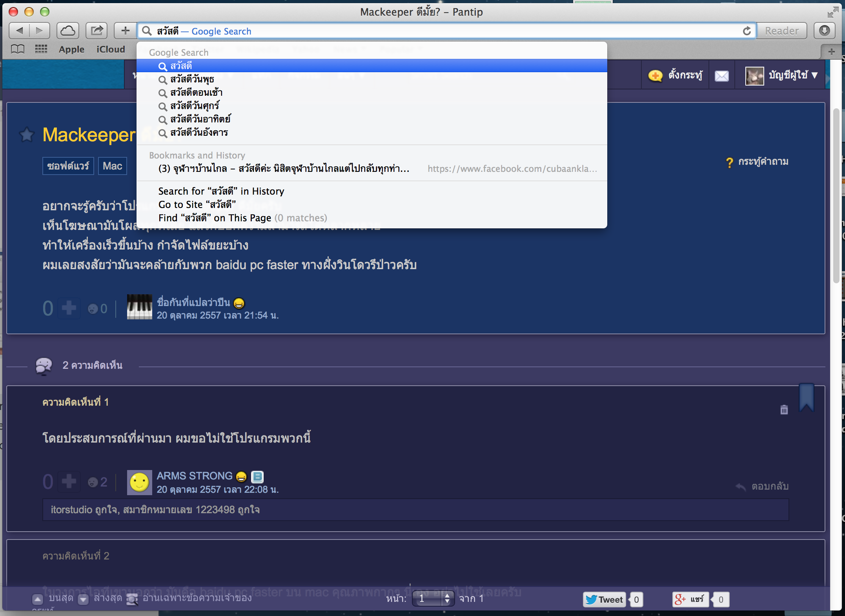
Task: Click the piano avatar of the post author
Action: (139, 307)
